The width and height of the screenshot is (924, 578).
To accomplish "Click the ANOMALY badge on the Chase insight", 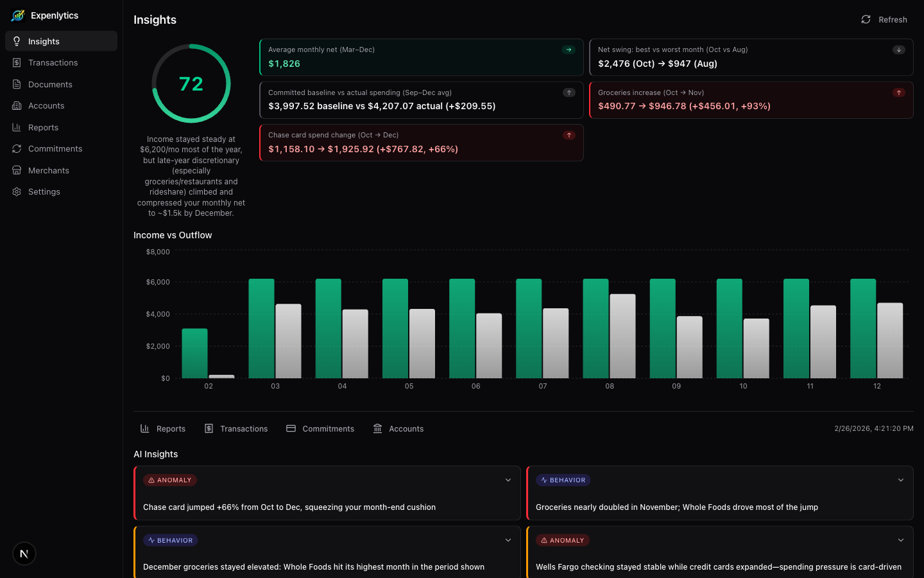I will (x=169, y=480).
